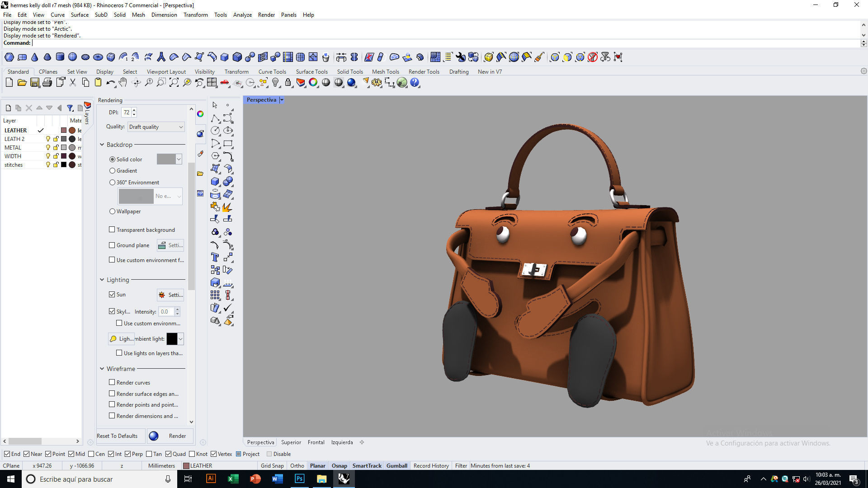Toggle Ortho in status bar
Screen dimensions: 868x488
click(x=297, y=466)
